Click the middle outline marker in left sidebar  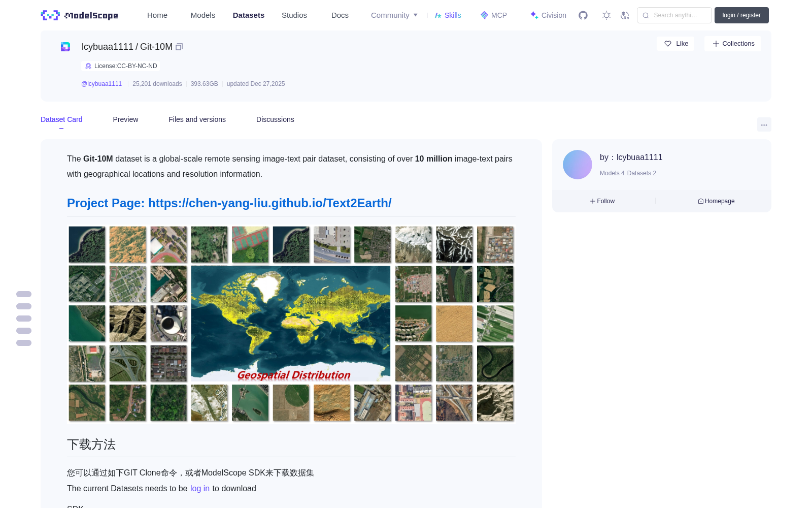coord(24,319)
